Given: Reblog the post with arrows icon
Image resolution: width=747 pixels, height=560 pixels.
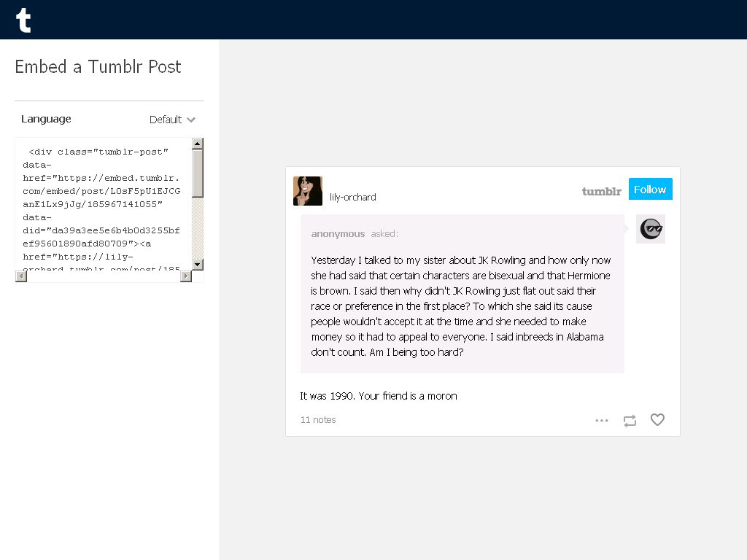Looking at the screenshot, I should tap(630, 421).
